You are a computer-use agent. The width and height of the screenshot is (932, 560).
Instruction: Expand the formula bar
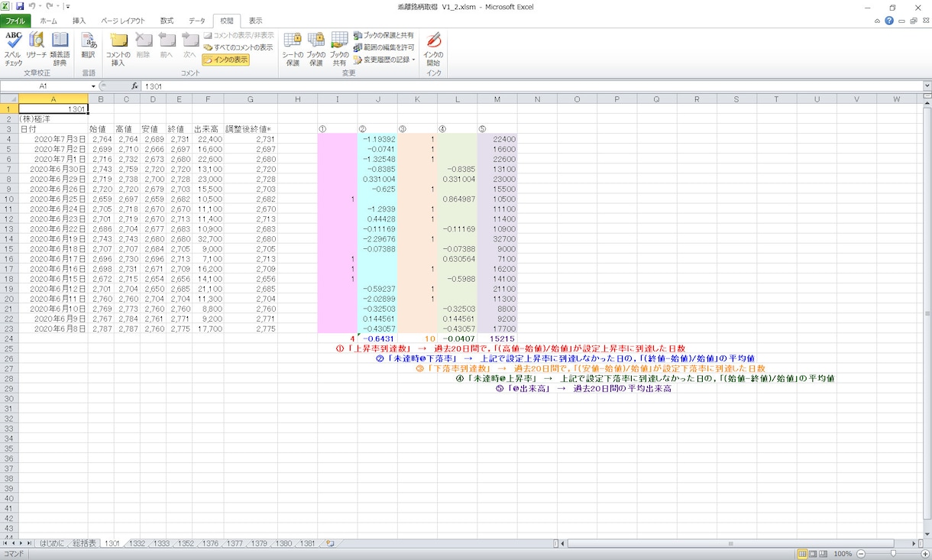click(x=927, y=86)
